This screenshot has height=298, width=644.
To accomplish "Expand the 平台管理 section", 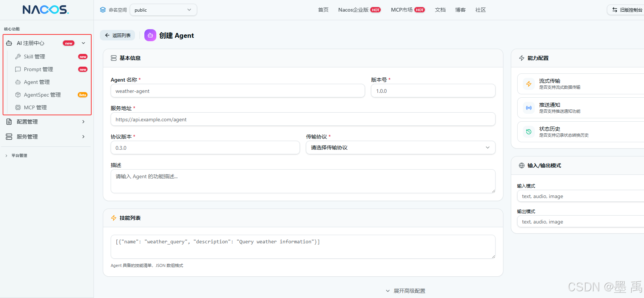I will pyautogui.click(x=16, y=155).
